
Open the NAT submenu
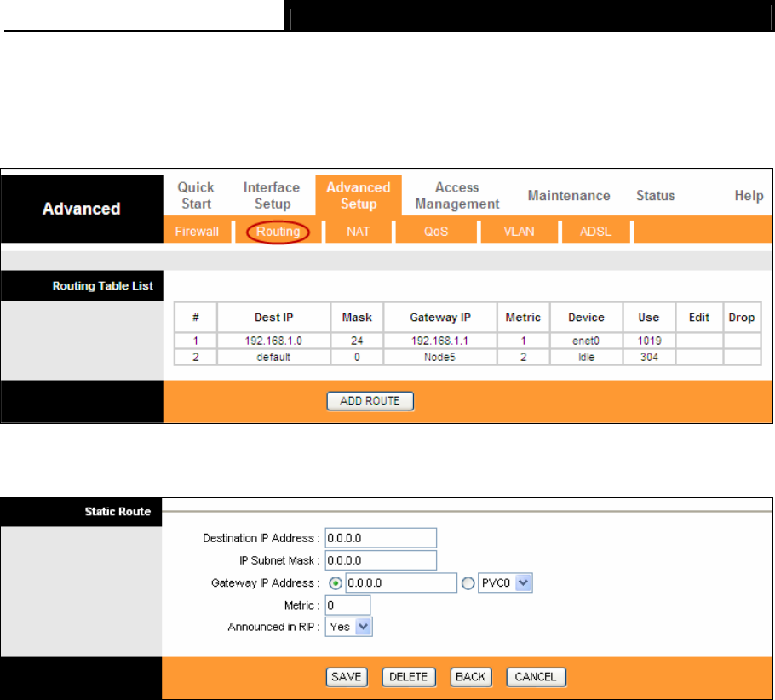click(359, 232)
